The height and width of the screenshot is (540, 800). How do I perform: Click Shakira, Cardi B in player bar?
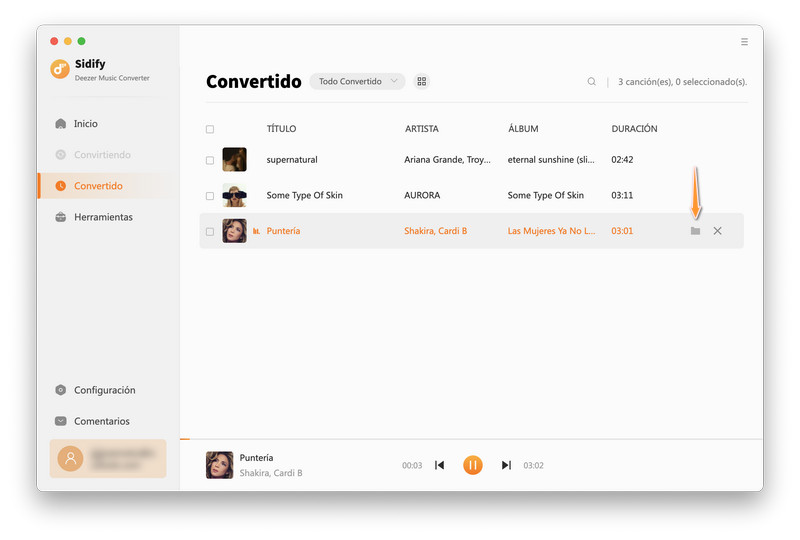(x=271, y=473)
